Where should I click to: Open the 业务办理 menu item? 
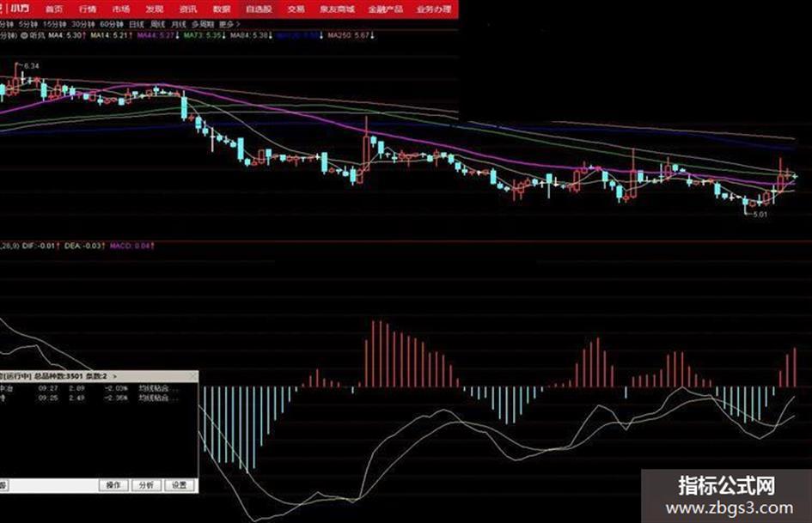433,9
